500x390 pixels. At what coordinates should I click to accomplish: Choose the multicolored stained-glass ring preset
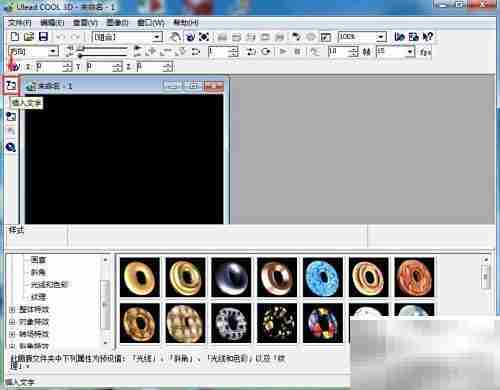click(x=323, y=323)
